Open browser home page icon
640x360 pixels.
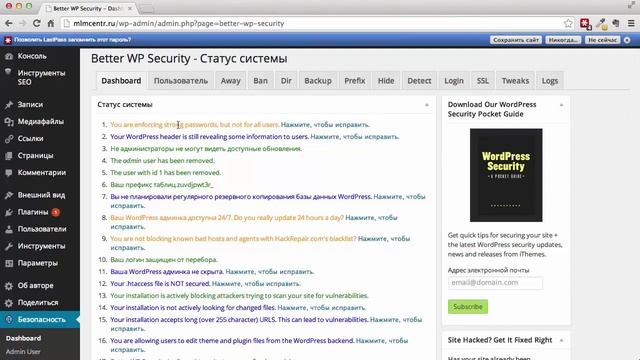[51, 23]
